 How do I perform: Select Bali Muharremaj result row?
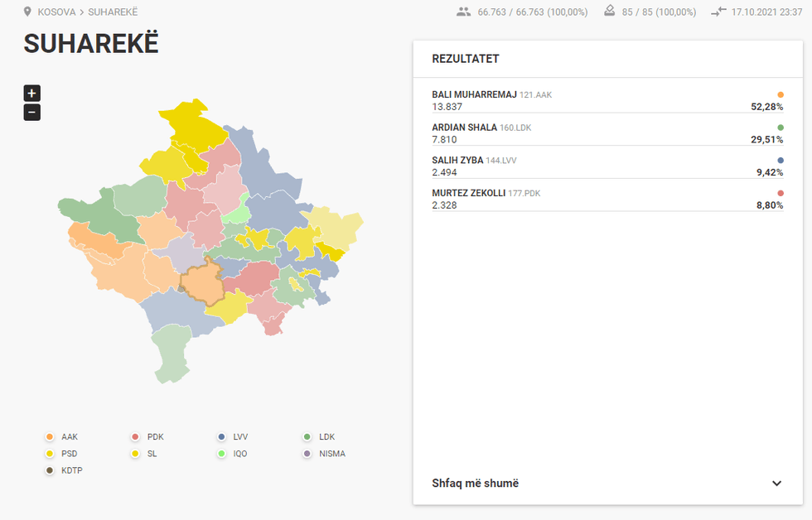(x=607, y=100)
